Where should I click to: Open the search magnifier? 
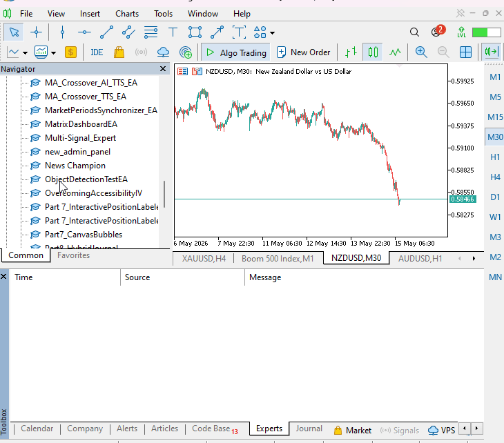414,32
